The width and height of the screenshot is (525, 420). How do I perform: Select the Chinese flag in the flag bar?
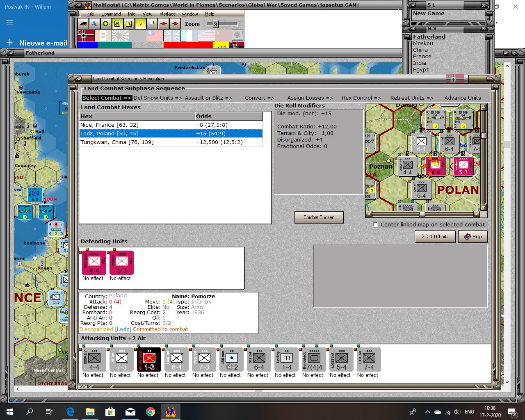tap(155, 36)
